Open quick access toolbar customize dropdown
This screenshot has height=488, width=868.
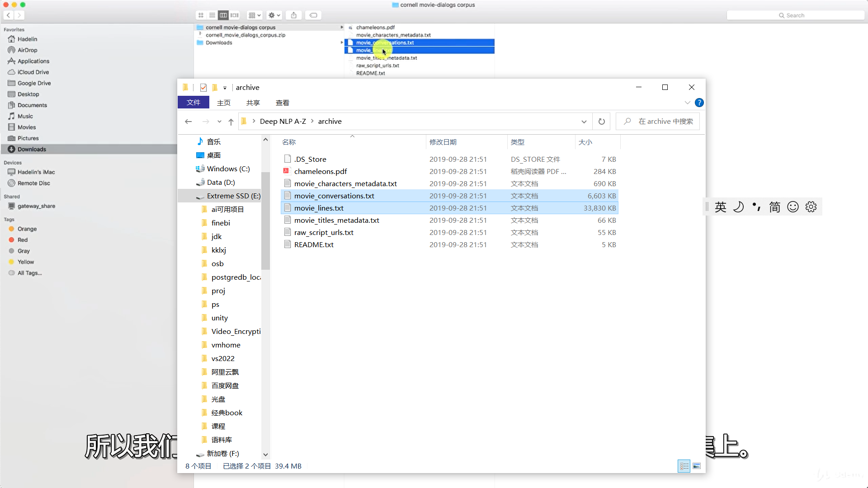click(225, 88)
